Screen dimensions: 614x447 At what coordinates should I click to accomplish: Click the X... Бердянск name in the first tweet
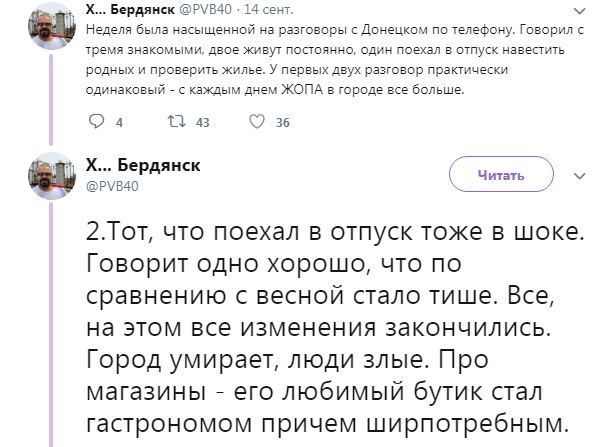coord(130,9)
